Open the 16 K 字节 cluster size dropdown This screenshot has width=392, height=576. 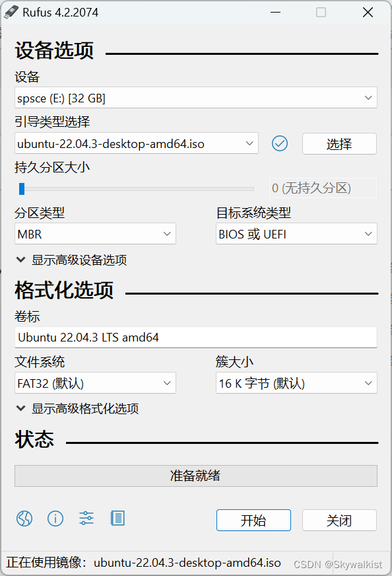point(296,383)
